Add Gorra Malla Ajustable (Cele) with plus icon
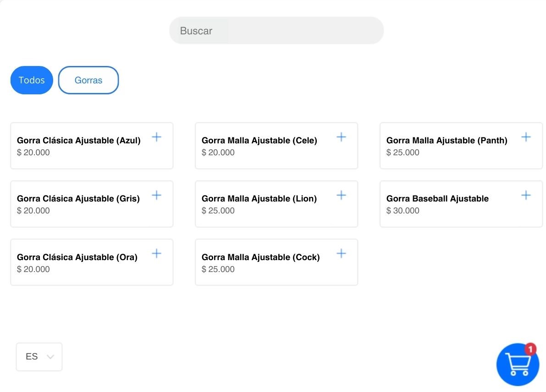This screenshot has height=392, width=546. click(x=341, y=137)
